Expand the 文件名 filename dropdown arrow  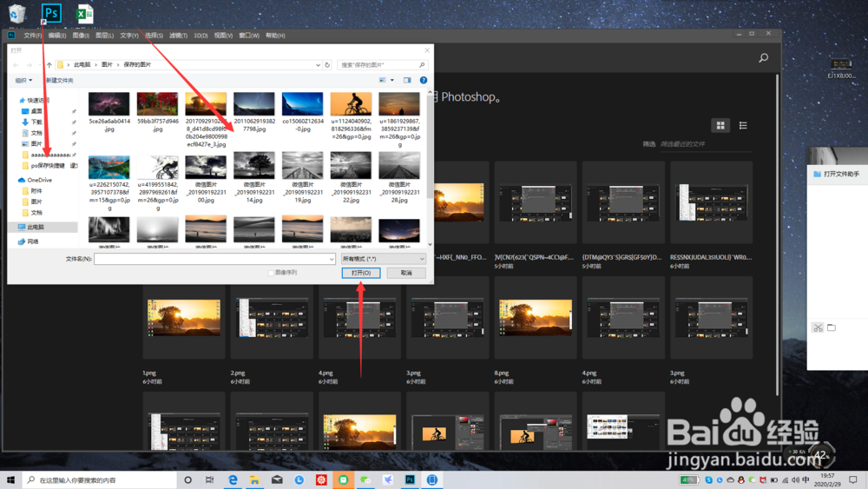point(331,259)
